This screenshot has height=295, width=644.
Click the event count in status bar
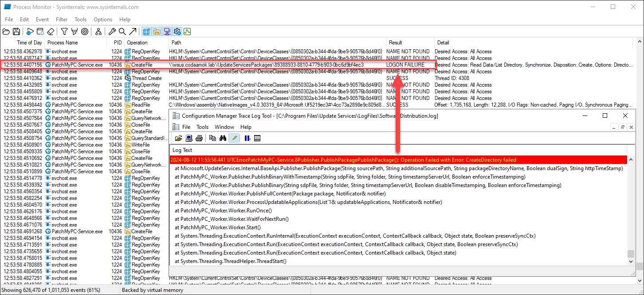[51, 290]
